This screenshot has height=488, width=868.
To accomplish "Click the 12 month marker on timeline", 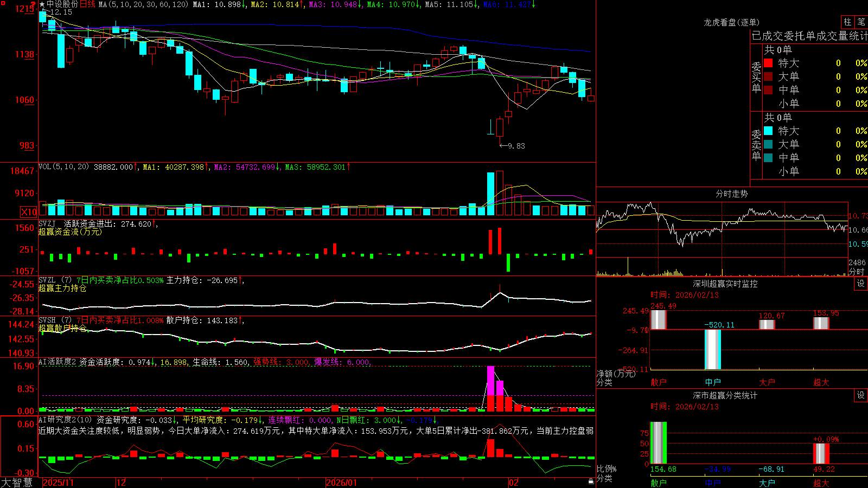I will pyautogui.click(x=122, y=483).
